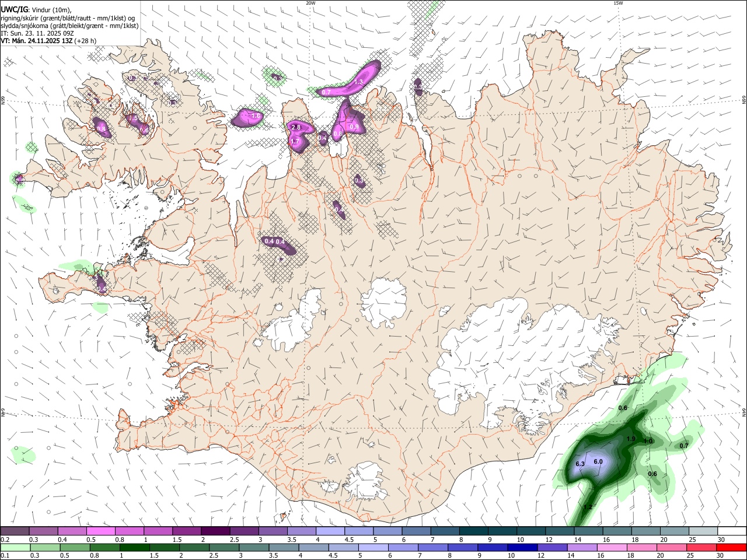Click the violet rain swatch above 12
The width and height of the screenshot is (747, 560).
tap(551, 548)
